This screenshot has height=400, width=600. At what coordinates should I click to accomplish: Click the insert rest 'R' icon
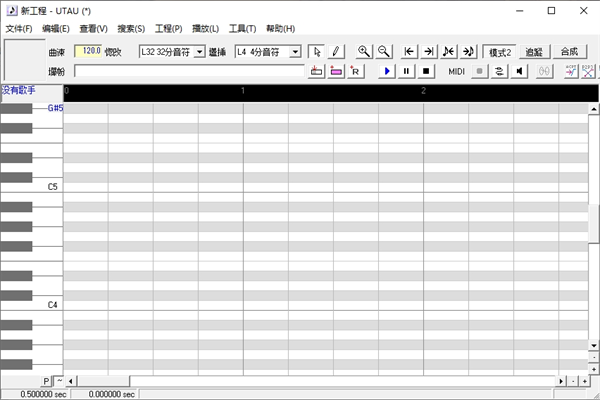pyautogui.click(x=355, y=71)
